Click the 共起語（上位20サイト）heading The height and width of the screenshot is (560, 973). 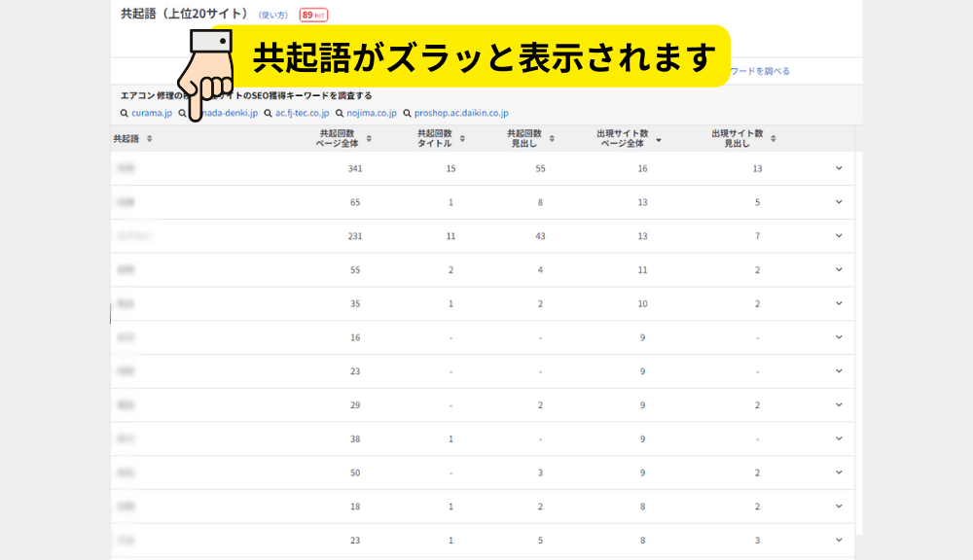coord(184,14)
